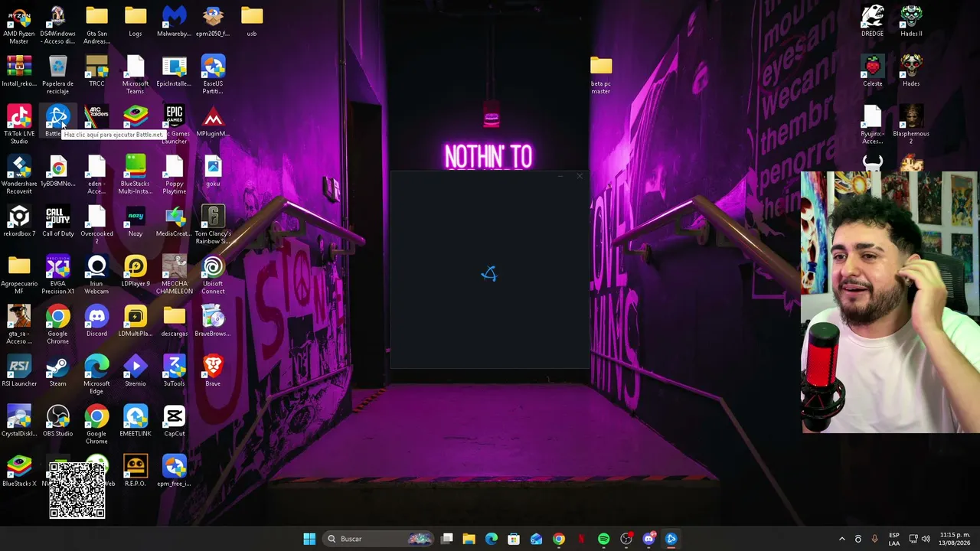Select the Brave browser desktop icon
This screenshot has height=551, width=980.
click(x=213, y=370)
